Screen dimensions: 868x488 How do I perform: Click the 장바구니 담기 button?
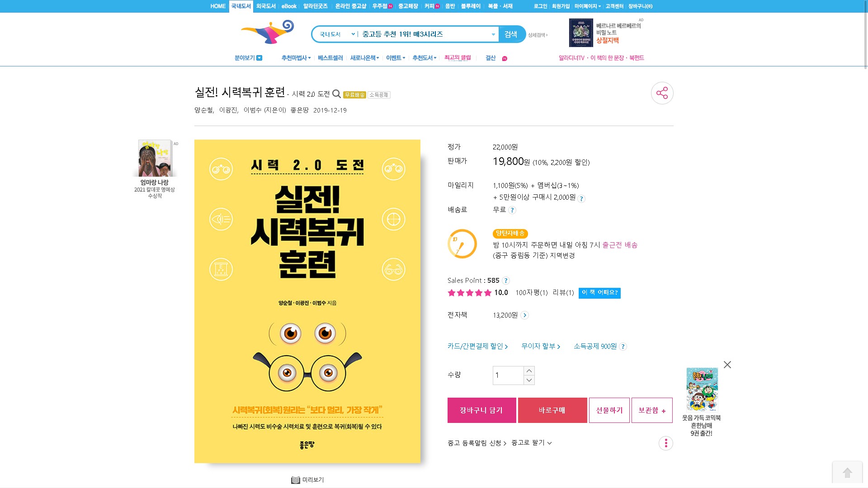481,410
